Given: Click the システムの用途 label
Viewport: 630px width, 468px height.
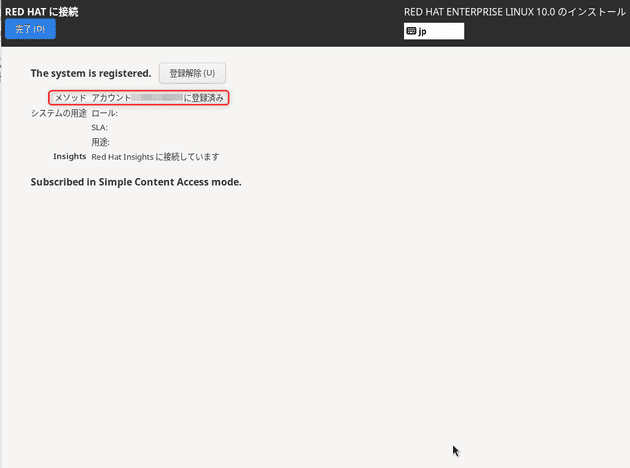Looking at the screenshot, I should [x=59, y=113].
